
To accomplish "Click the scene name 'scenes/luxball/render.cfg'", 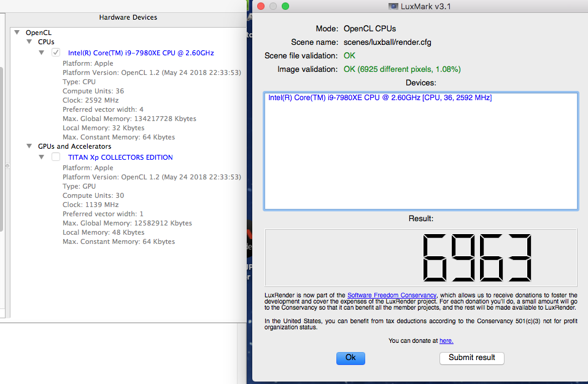I will (387, 42).
